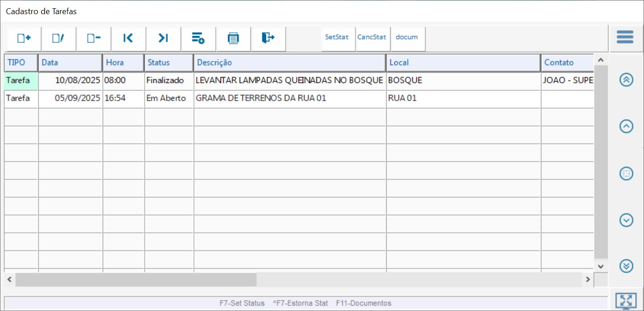Move down one row with down chevron

pos(626,220)
